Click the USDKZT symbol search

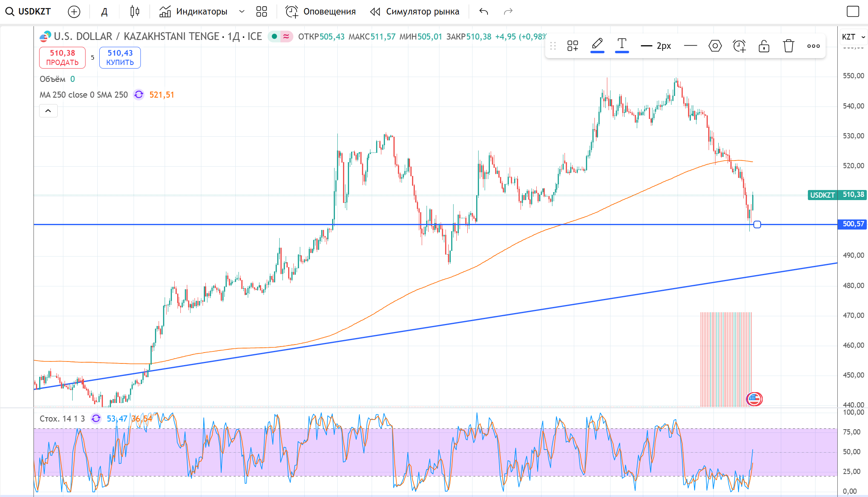(28, 11)
